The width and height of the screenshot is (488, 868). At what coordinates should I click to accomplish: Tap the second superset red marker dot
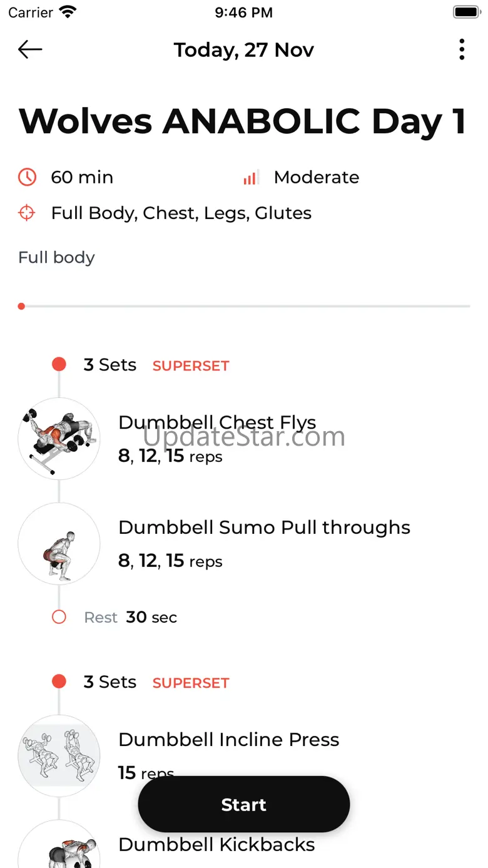pyautogui.click(x=59, y=682)
